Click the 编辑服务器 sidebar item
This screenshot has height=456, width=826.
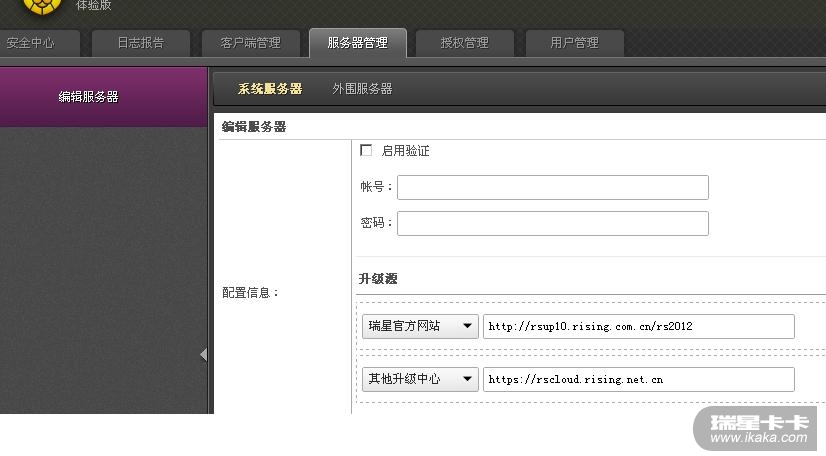pos(104,97)
